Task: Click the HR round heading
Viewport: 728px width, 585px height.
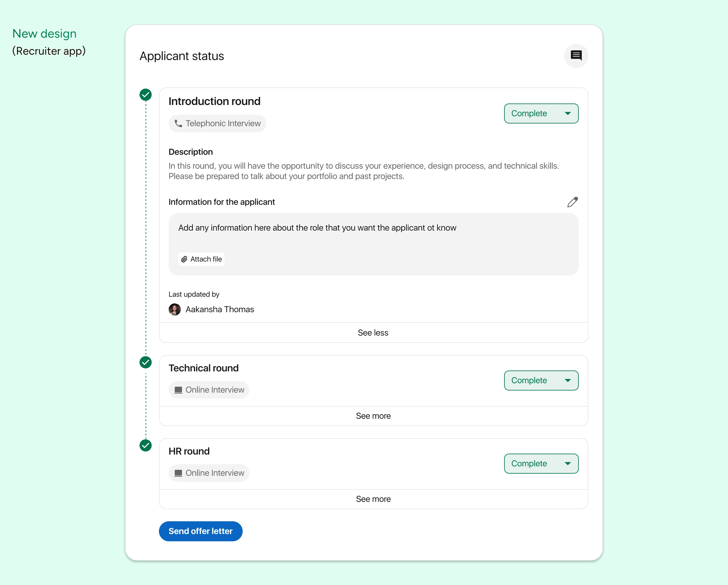Action: coord(189,451)
